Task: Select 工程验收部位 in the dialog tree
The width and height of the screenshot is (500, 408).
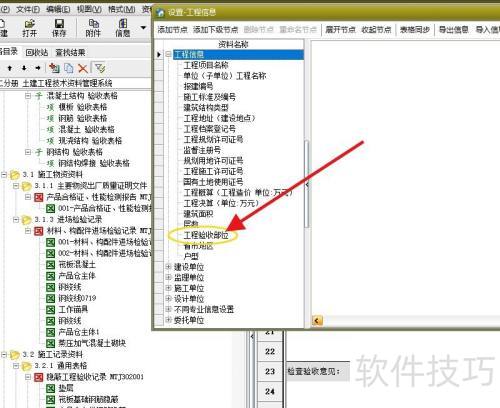Action: [206, 235]
